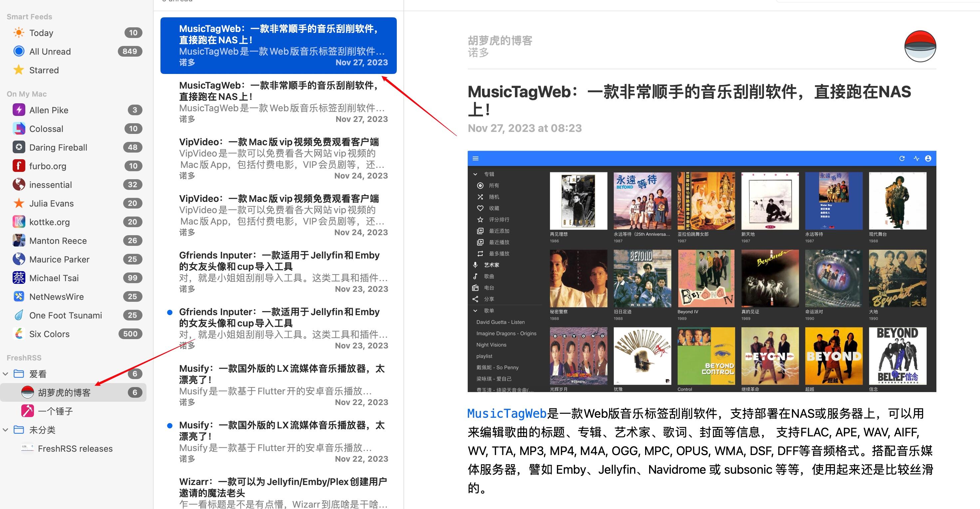980x509 pixels.
Task: Open the Today smart feed
Action: (41, 33)
